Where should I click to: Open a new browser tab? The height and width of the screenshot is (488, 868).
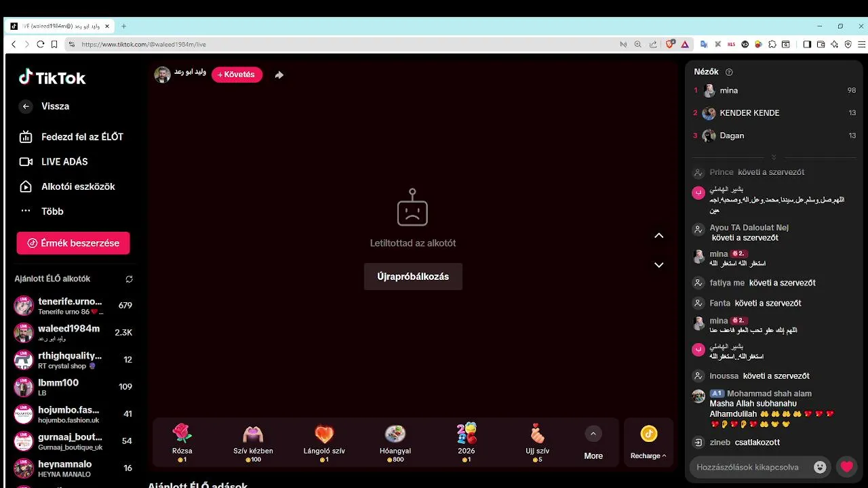[x=123, y=26]
